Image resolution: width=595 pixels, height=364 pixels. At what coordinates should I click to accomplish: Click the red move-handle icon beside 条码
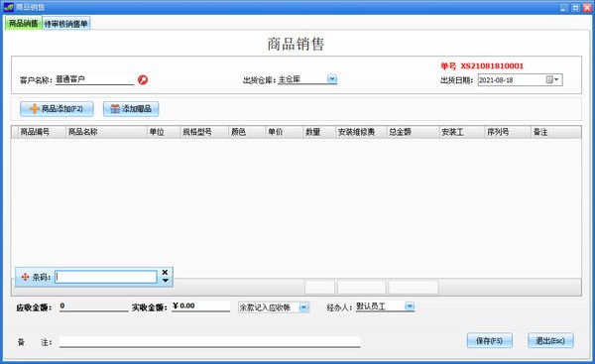pyautogui.click(x=25, y=277)
